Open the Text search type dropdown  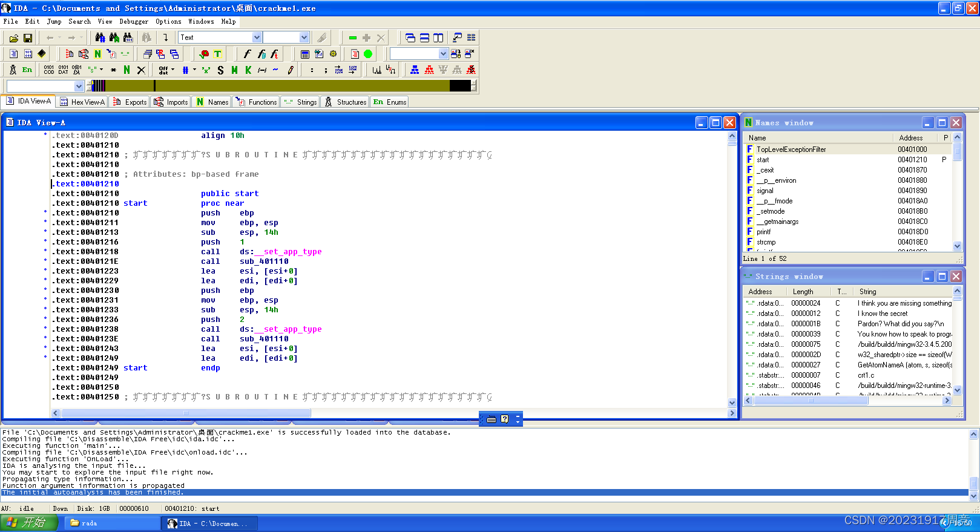[257, 38]
